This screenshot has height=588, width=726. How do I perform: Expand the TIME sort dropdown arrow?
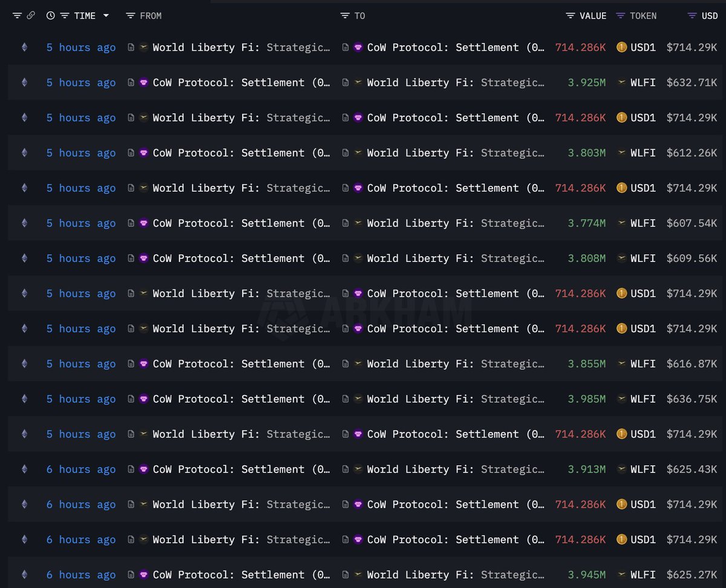pyautogui.click(x=106, y=16)
